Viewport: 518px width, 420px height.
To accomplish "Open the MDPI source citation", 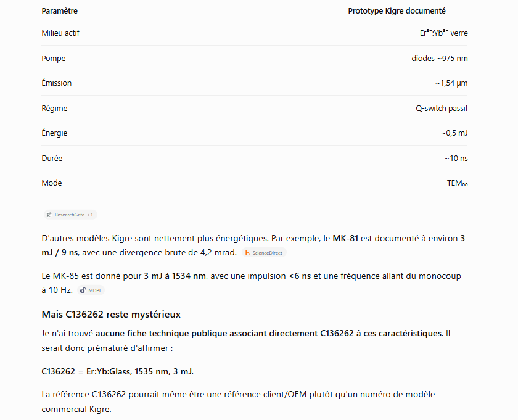I will [91, 290].
